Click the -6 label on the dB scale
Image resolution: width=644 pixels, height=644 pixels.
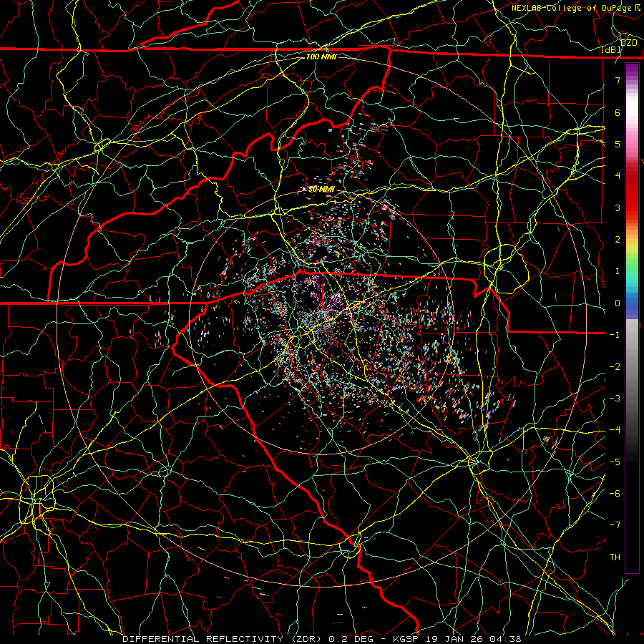615,494
